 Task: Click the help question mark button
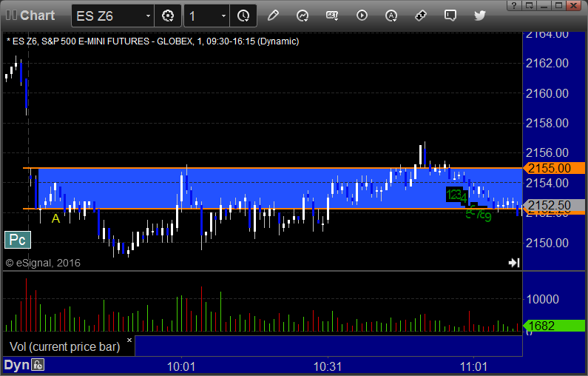514,5
